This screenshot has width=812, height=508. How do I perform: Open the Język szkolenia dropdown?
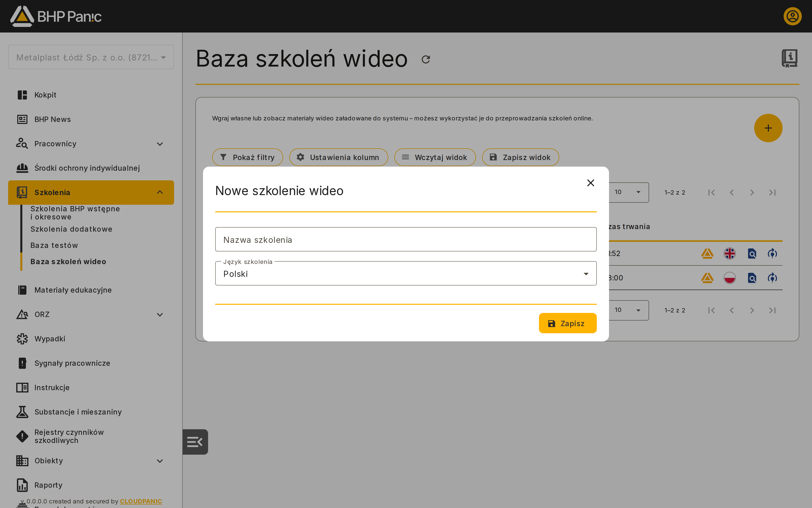tap(406, 274)
